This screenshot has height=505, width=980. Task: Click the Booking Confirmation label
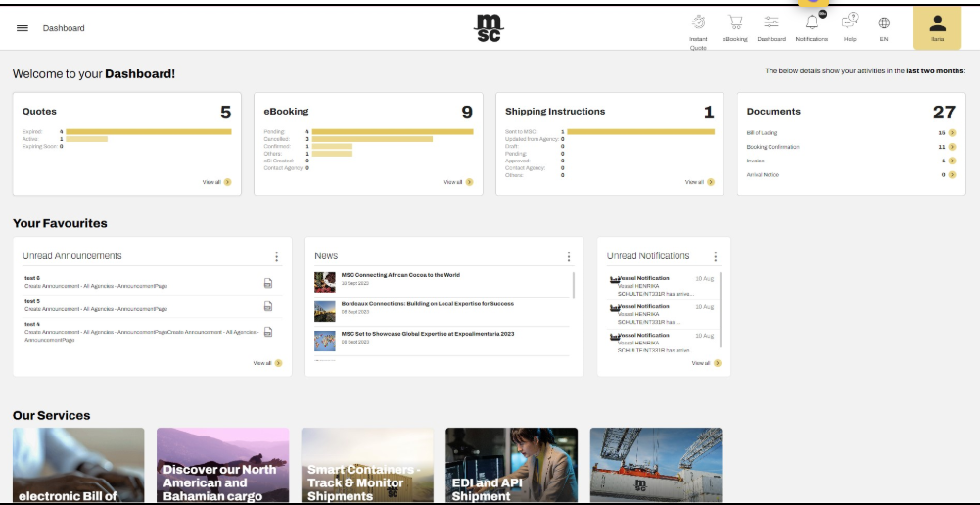click(773, 147)
